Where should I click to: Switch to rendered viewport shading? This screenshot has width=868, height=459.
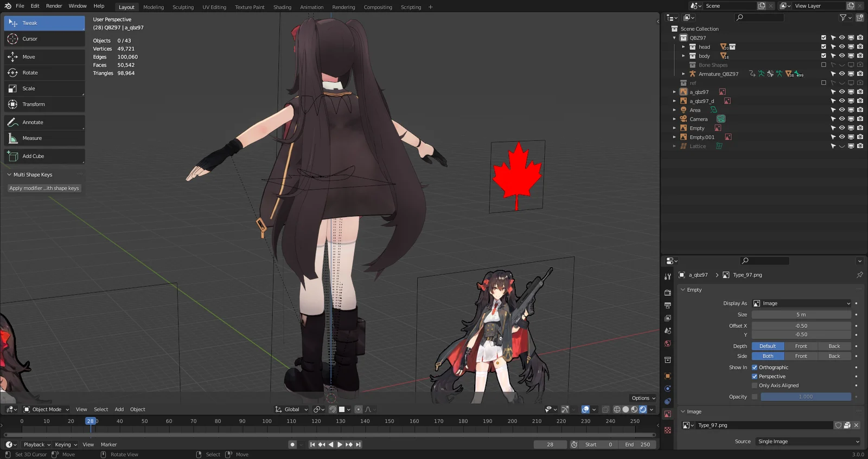pyautogui.click(x=643, y=409)
